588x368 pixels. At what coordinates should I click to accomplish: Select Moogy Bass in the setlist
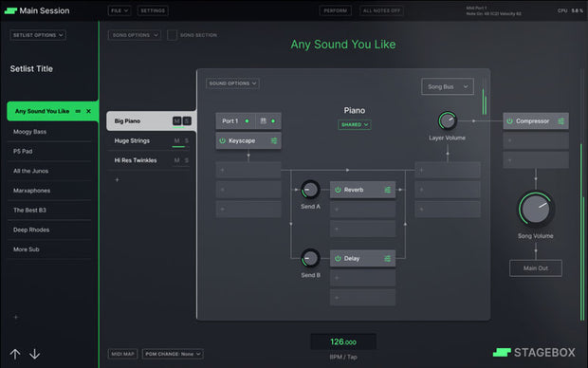pyautogui.click(x=49, y=132)
